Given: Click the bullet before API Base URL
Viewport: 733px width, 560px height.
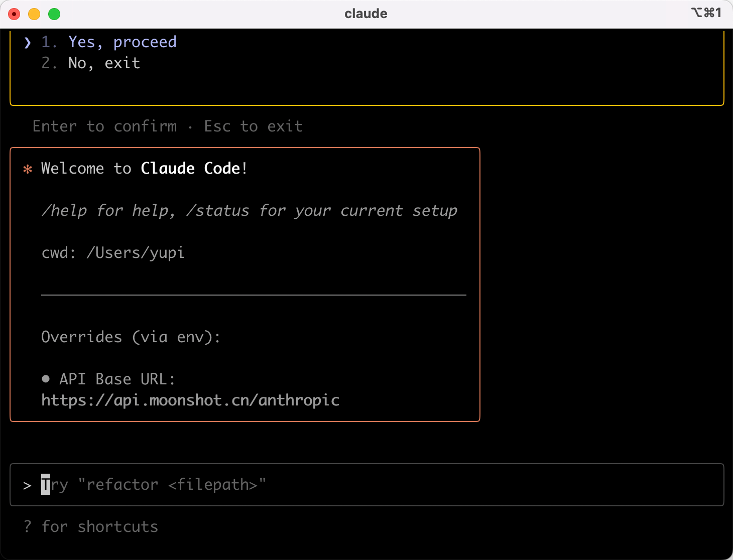Looking at the screenshot, I should tap(46, 379).
